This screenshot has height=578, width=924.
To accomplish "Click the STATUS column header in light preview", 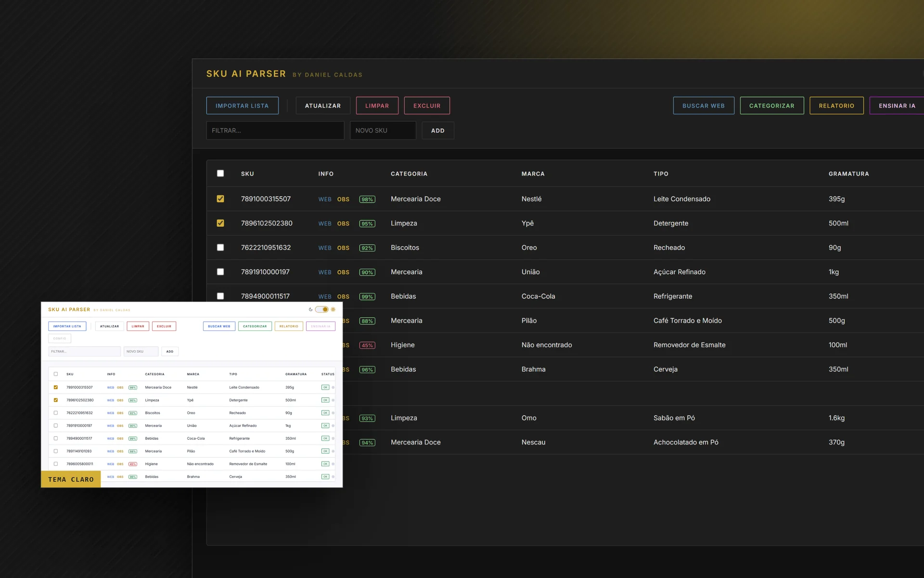I will 328,374.
